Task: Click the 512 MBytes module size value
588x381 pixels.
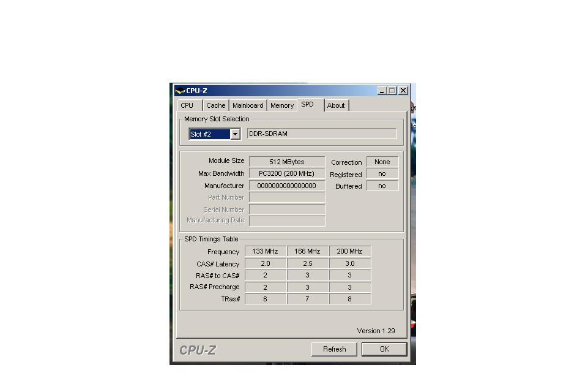Action: [287, 162]
